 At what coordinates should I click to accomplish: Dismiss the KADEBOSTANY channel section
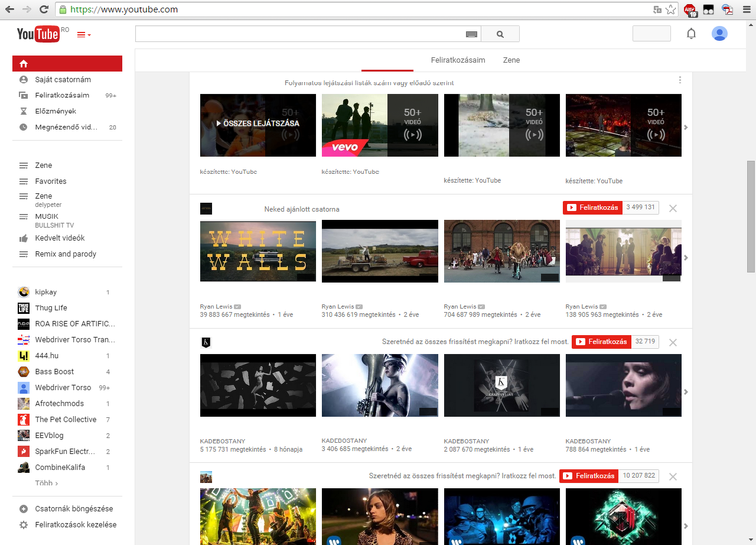tap(673, 342)
